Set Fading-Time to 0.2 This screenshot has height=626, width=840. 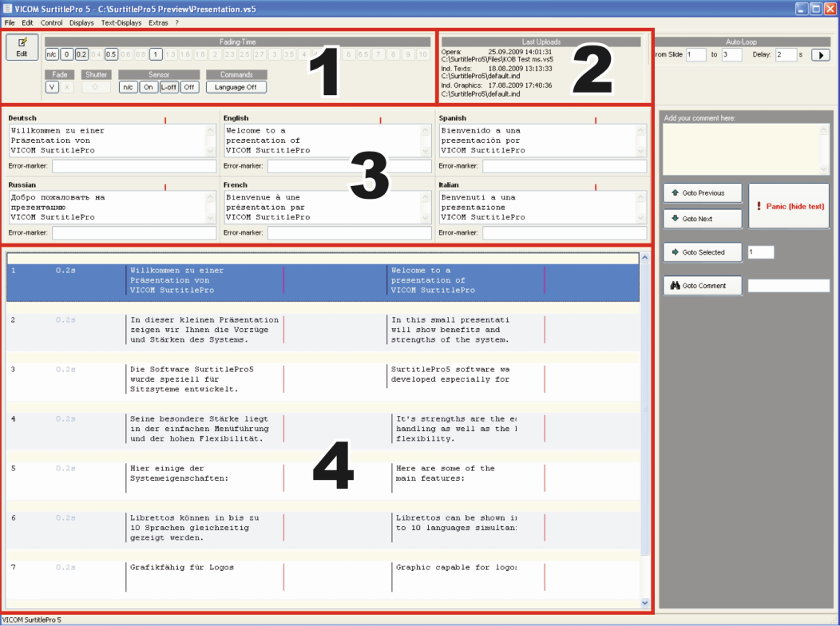(x=81, y=54)
